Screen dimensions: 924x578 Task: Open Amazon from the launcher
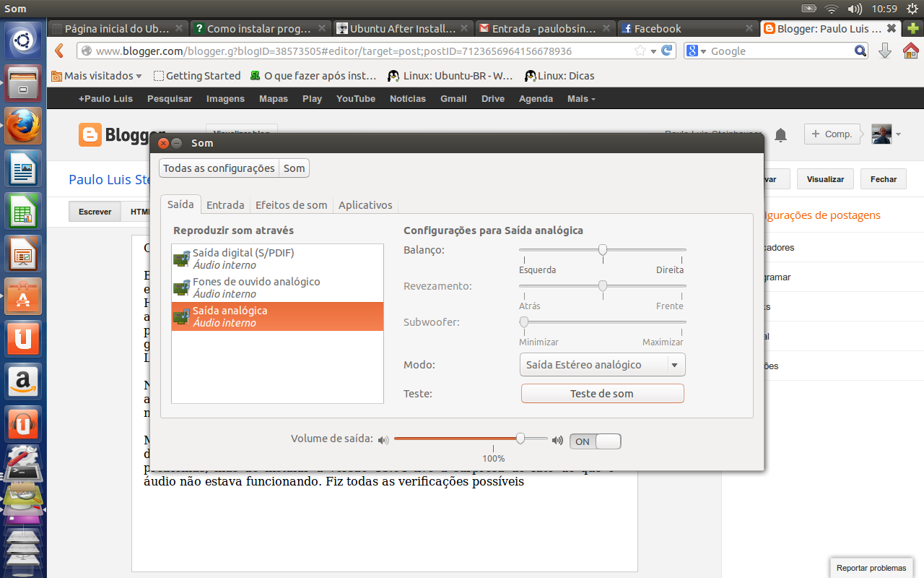click(23, 381)
